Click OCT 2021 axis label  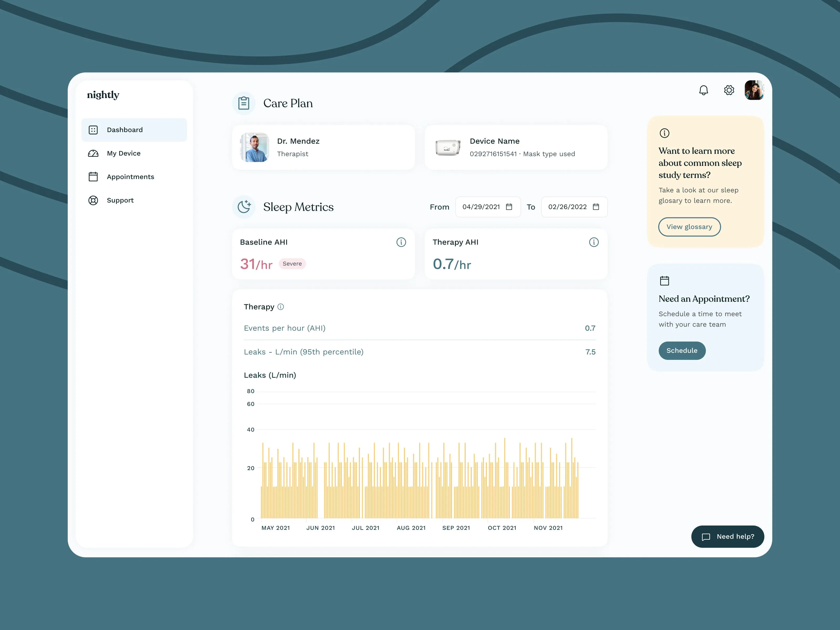click(502, 528)
